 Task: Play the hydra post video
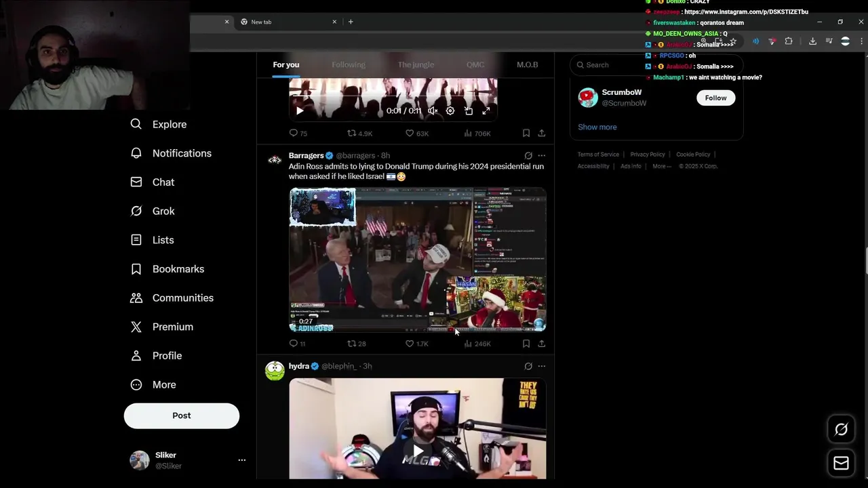[x=418, y=451]
